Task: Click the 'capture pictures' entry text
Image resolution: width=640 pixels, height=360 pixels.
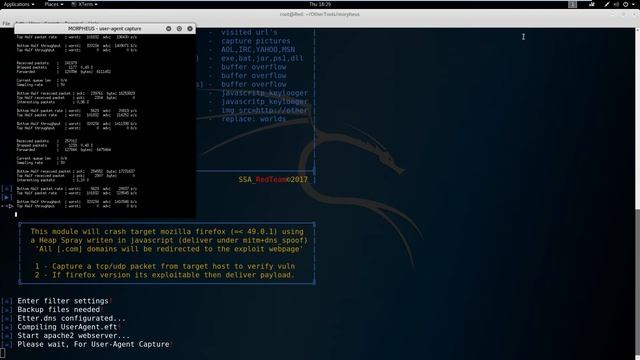Action: [256, 41]
